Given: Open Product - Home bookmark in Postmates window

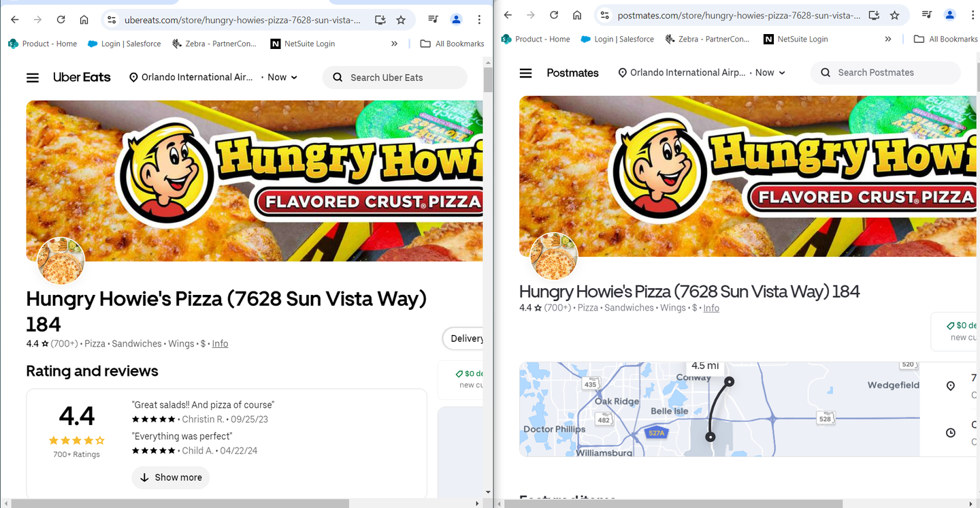Looking at the screenshot, I should 536,39.
